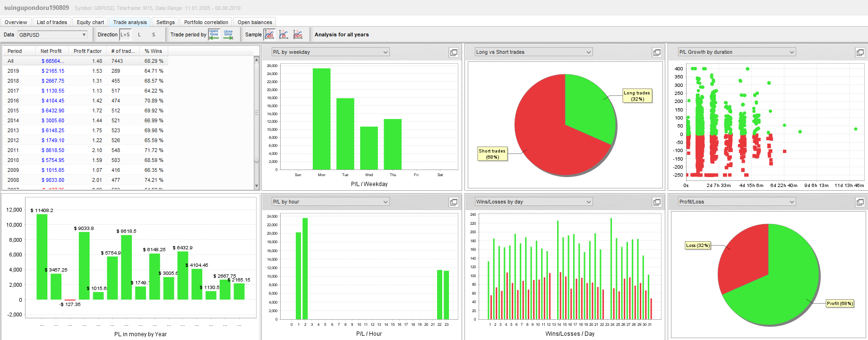This screenshot has height=340, width=868.
Task: Open the 'Profit/Loss' chart type dropdown
Action: pyautogui.click(x=792, y=202)
